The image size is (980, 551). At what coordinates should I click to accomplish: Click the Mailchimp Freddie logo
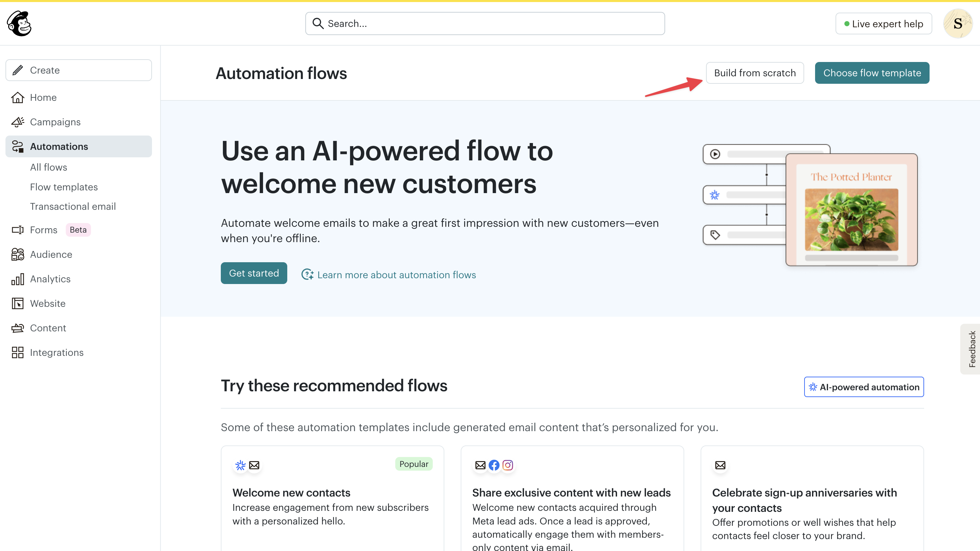(18, 23)
